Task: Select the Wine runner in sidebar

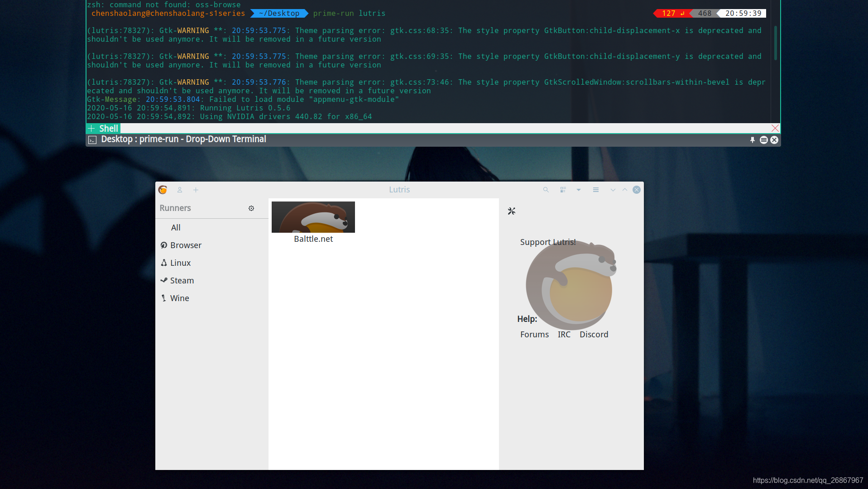Action: [x=212, y=298]
